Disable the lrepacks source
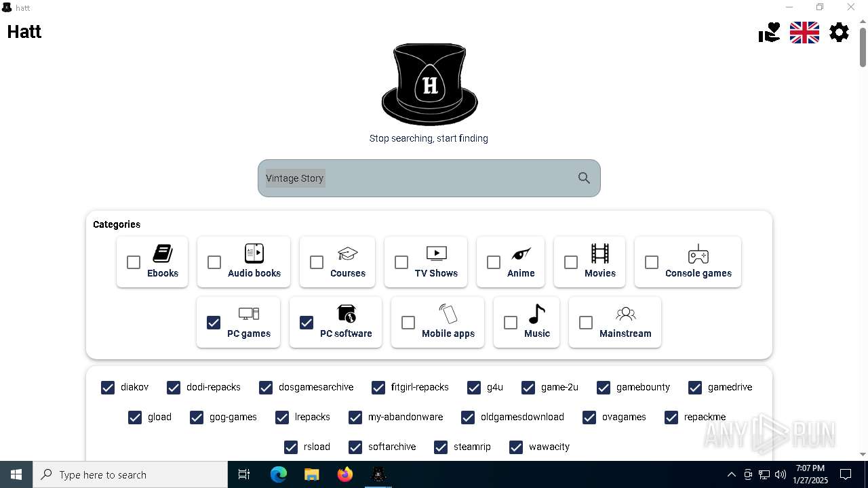 (282, 417)
